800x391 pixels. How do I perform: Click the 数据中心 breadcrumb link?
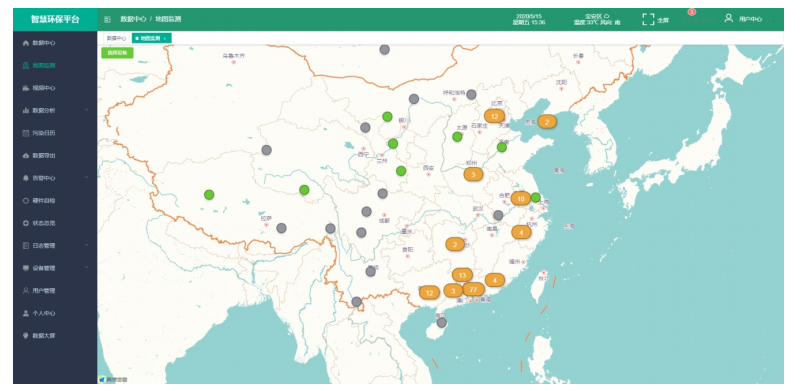coord(133,19)
